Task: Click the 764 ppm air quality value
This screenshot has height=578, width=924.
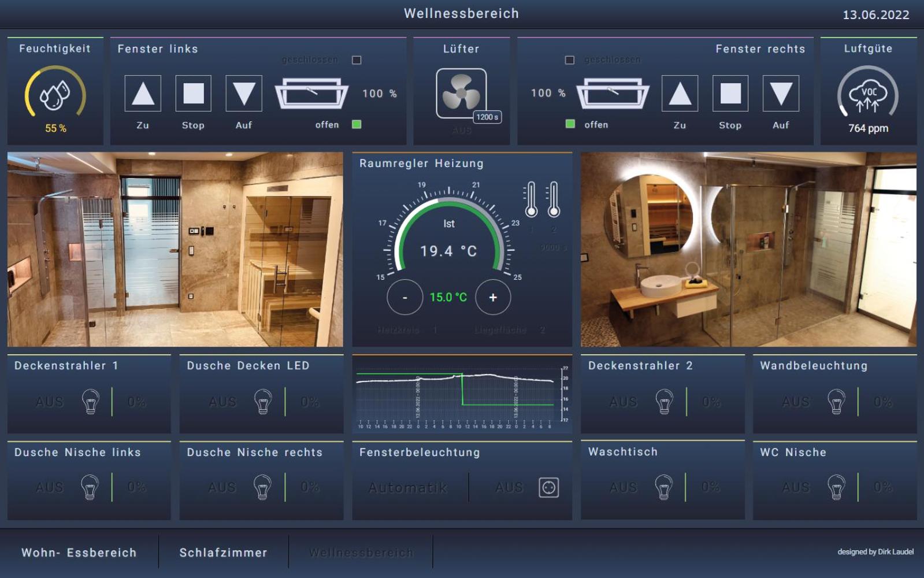Action: pyautogui.click(x=868, y=128)
